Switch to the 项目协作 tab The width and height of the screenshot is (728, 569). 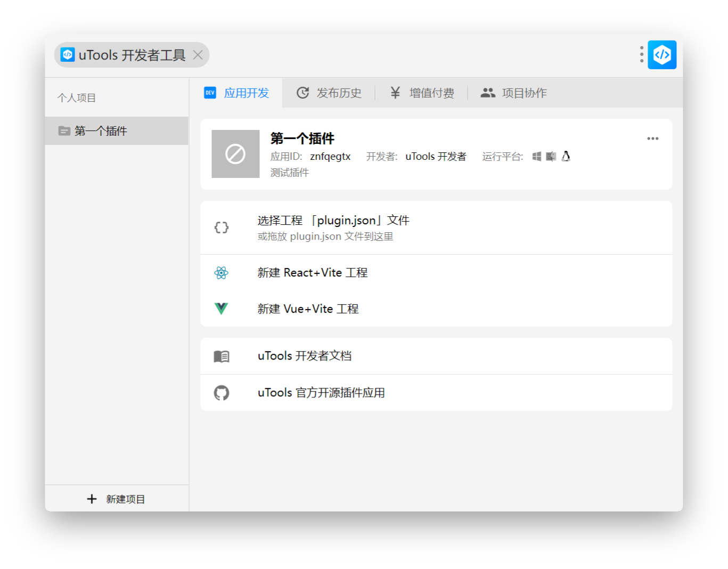pyautogui.click(x=514, y=93)
